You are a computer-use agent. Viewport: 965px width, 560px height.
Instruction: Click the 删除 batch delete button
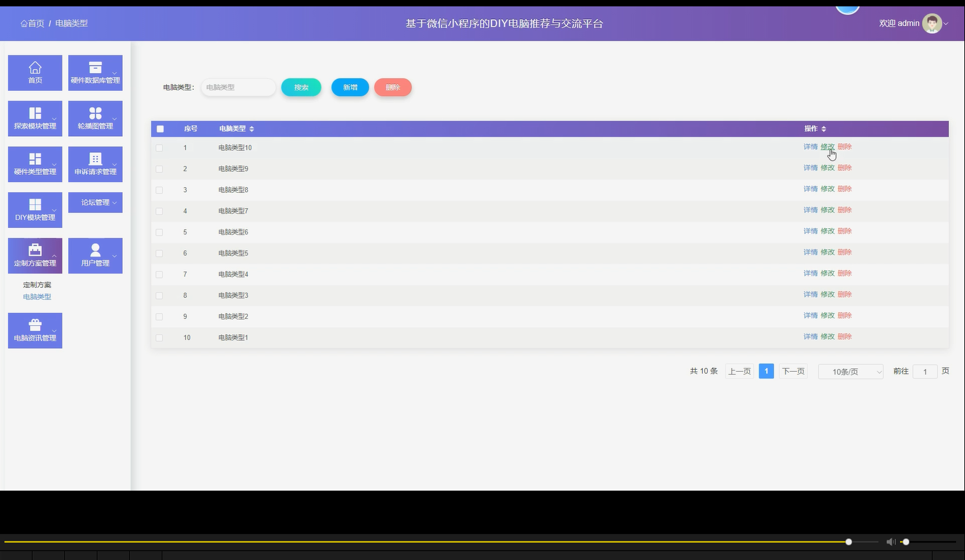tap(393, 87)
